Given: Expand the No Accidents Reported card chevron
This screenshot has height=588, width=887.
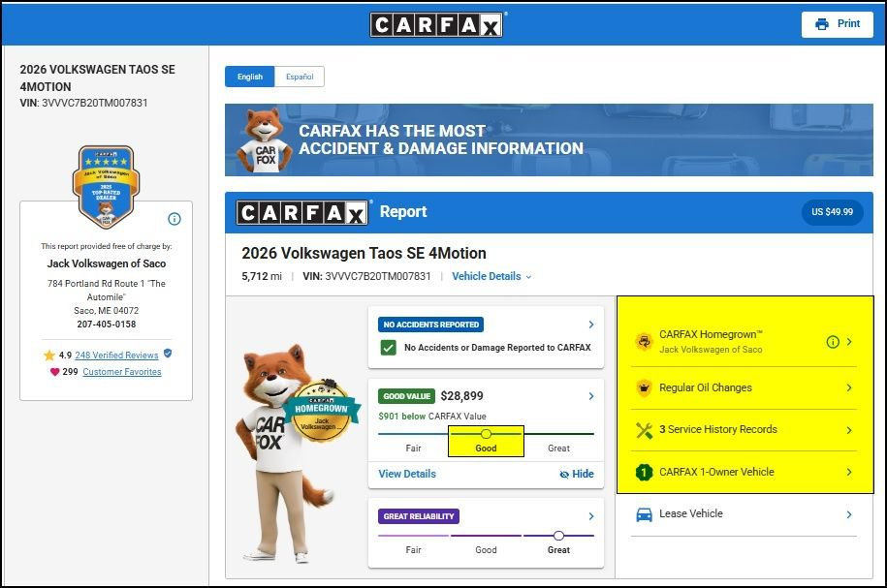Looking at the screenshot, I should 591,325.
